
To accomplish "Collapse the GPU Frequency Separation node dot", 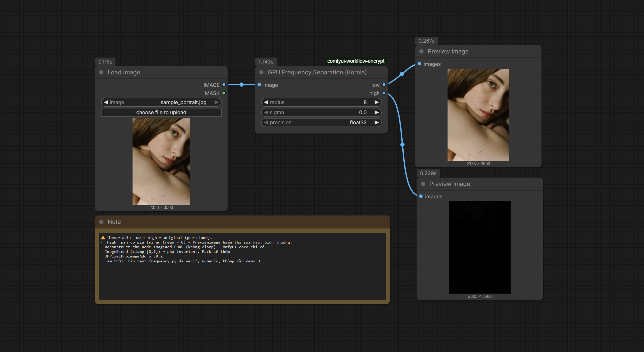I will tap(261, 72).
